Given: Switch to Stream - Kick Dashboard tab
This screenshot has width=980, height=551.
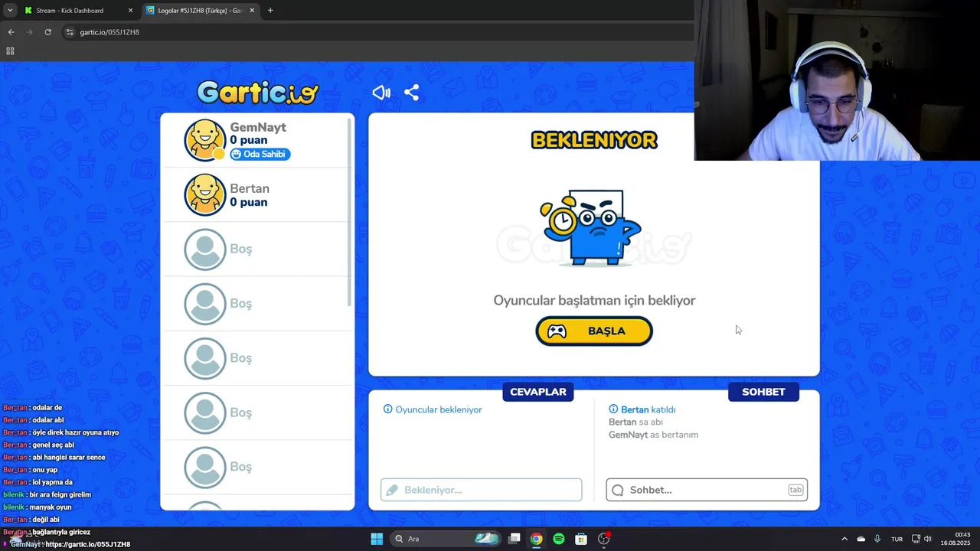Looking at the screenshot, I should [77, 11].
